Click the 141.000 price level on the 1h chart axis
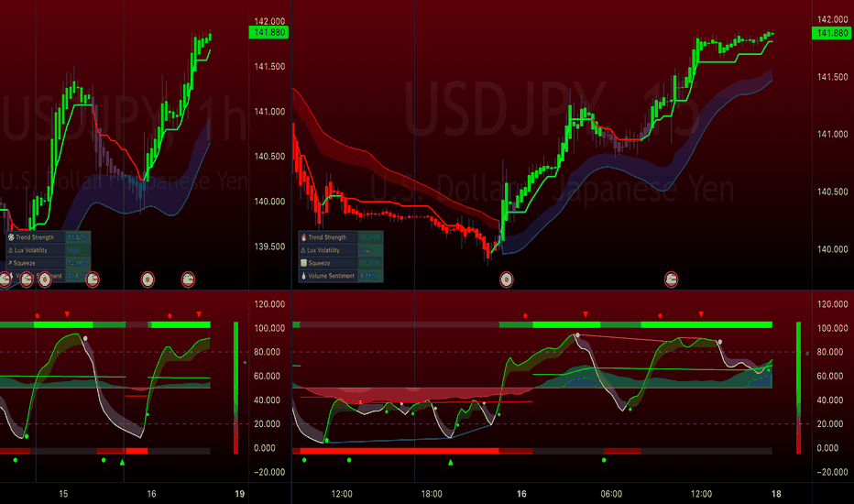The image size is (854, 504). tap(269, 111)
